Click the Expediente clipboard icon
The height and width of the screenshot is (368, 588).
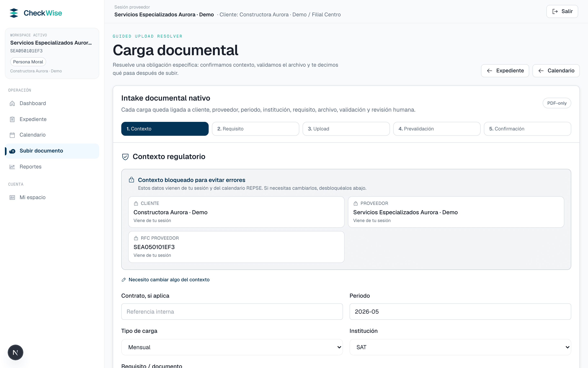coord(12,119)
